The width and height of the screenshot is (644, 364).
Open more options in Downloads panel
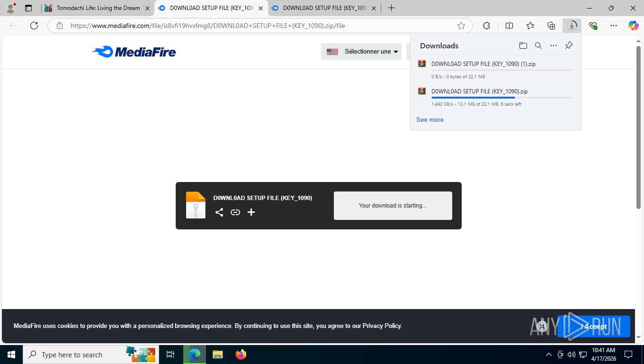pyautogui.click(x=553, y=45)
